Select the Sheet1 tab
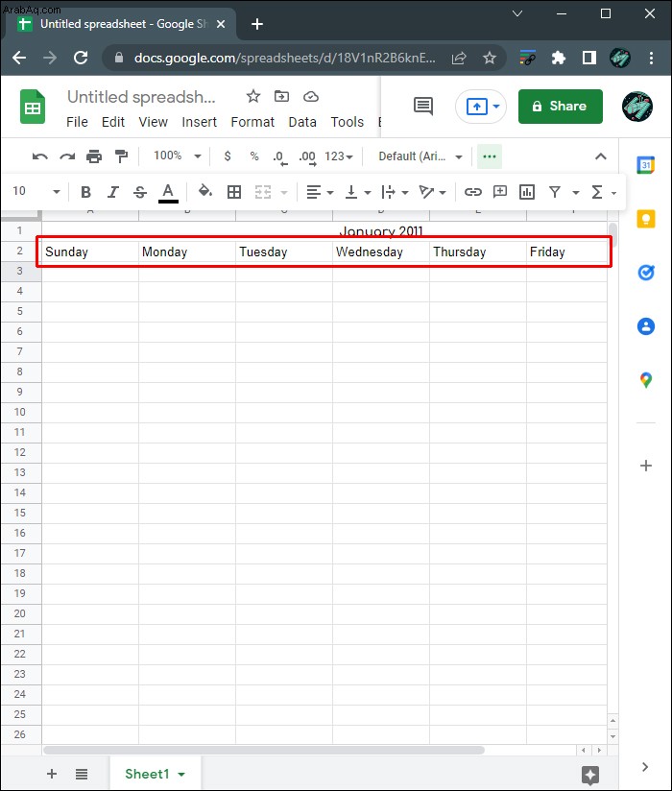 (155, 774)
